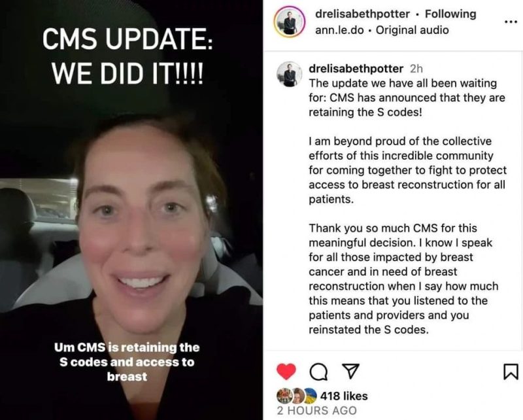Open the header profile picture story ring

289,22
